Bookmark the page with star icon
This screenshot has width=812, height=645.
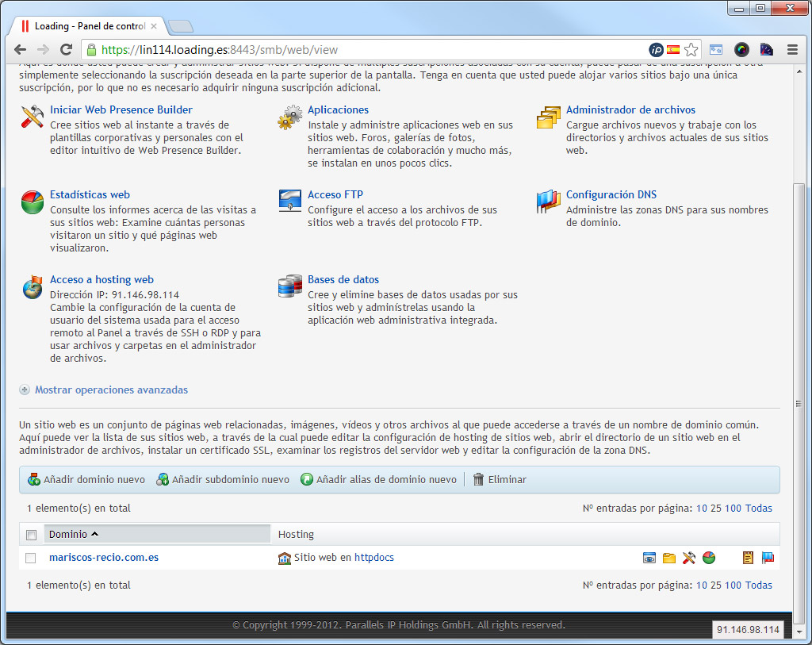691,50
